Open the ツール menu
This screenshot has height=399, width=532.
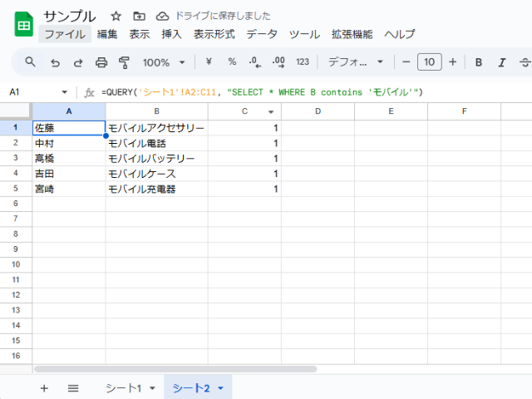click(304, 34)
